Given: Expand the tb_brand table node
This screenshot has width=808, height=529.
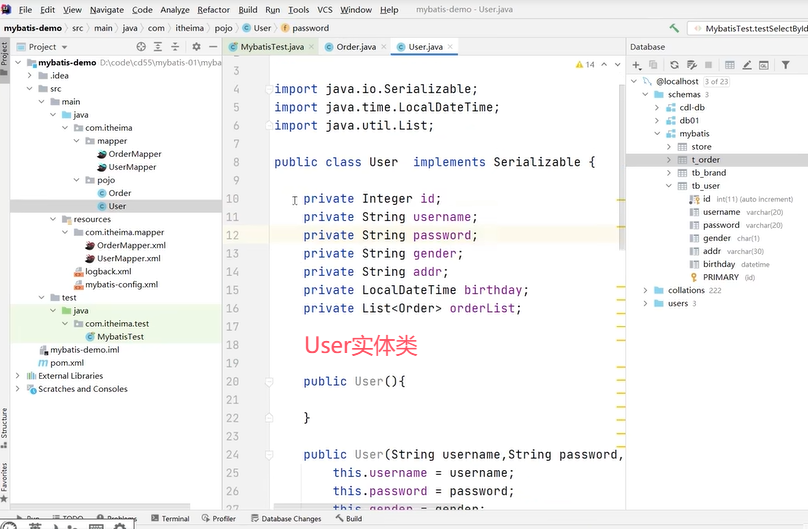Looking at the screenshot, I should point(669,173).
